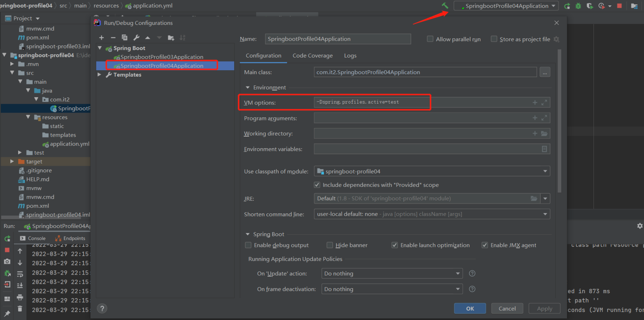
Task: Enable debug output checkbox
Action: click(248, 245)
